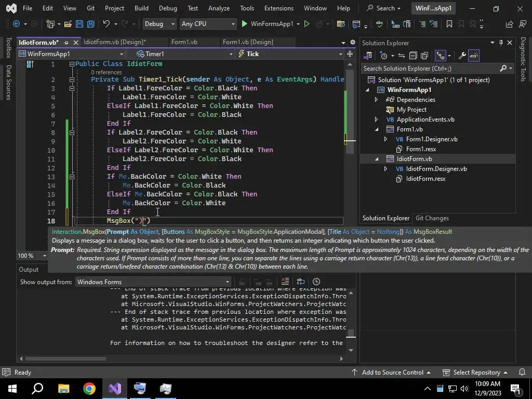This screenshot has width=532, height=399.
Task: Toggle pin on the IdiotForm.vb tab
Action: point(66,43)
